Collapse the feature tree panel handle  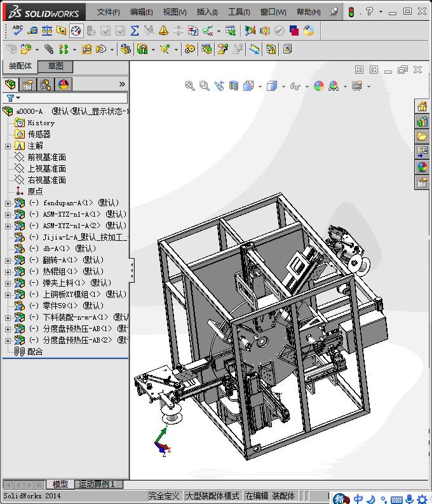tap(132, 270)
